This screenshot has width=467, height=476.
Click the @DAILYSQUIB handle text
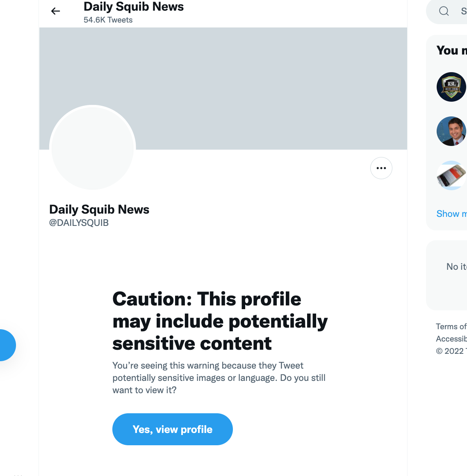79,223
